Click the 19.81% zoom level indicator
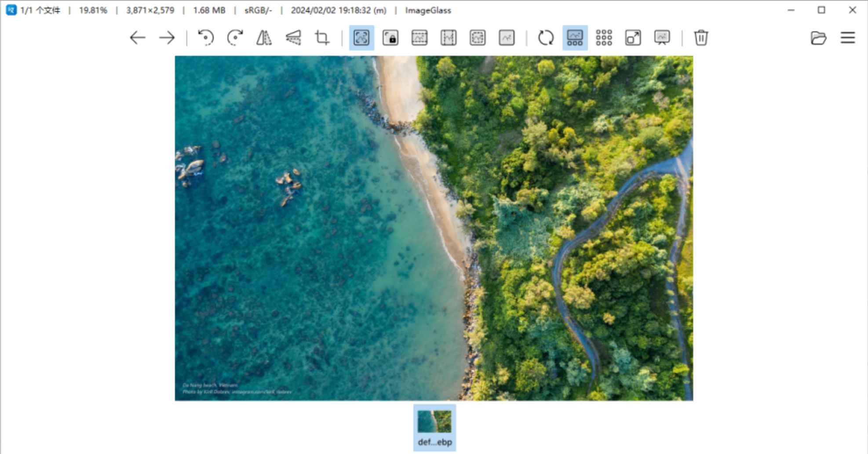The width and height of the screenshot is (868, 454). 93,10
